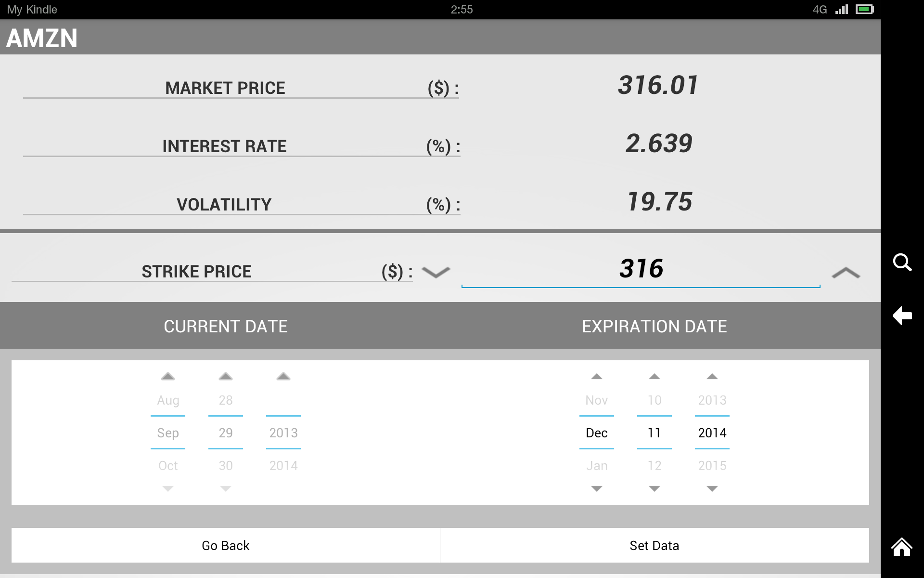Tap the home icon at bottom right
Viewport: 924px width, 578px height.
[x=903, y=547]
